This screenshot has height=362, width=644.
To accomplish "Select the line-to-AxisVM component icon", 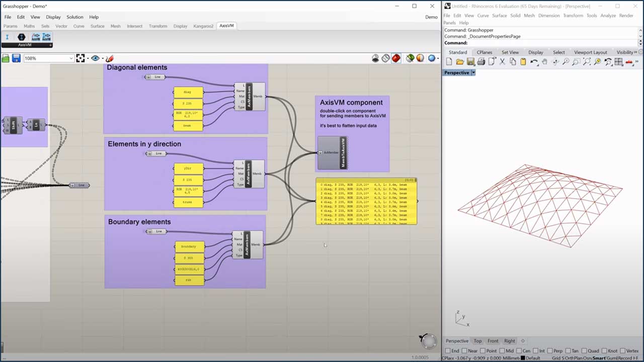I will coord(36,37).
